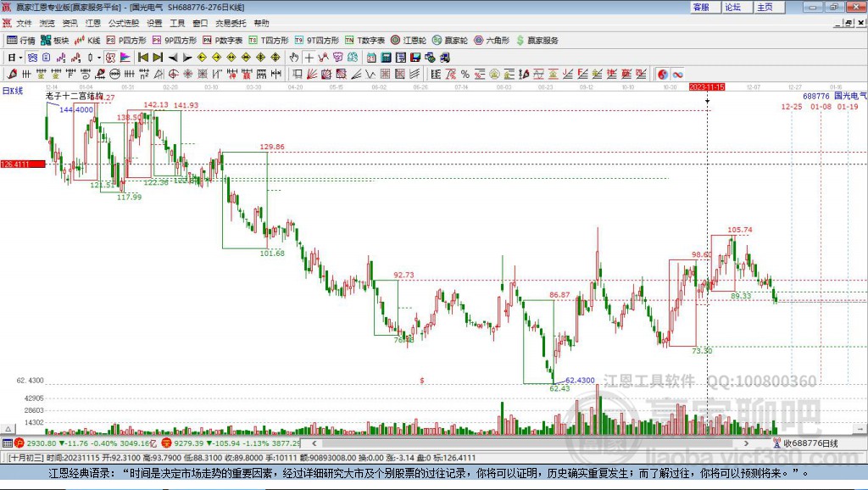Viewport: 868px width, 490px height.
Task: Click the highlighted 2023-11-15 date marker
Action: click(x=706, y=87)
